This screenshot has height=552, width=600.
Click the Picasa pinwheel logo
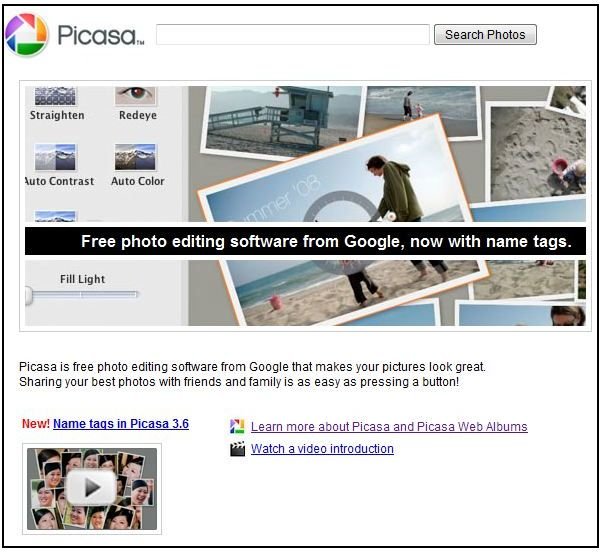point(26,35)
